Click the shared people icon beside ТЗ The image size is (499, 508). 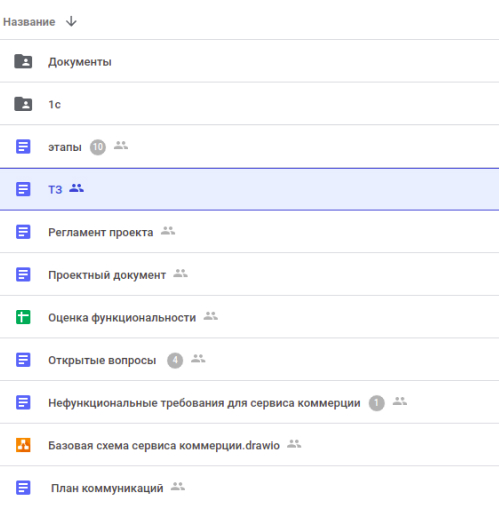point(76,188)
